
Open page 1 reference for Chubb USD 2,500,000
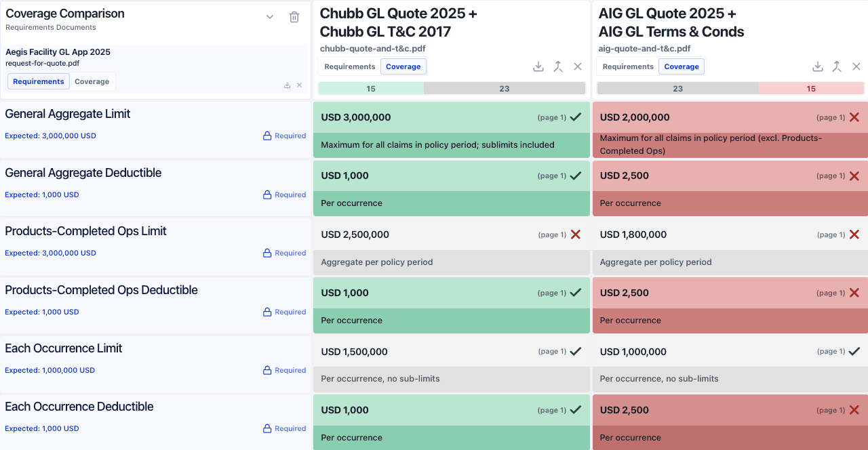tap(552, 234)
